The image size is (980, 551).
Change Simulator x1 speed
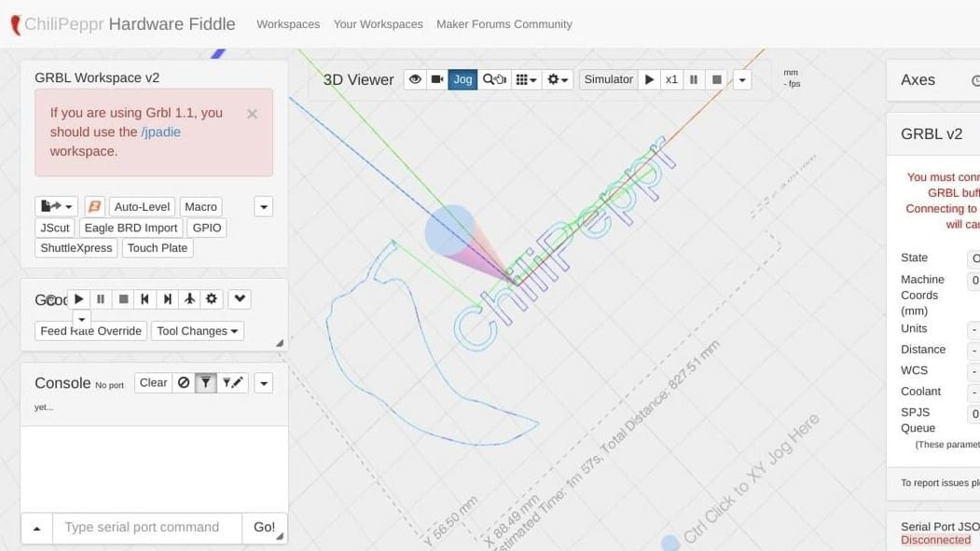(x=671, y=79)
